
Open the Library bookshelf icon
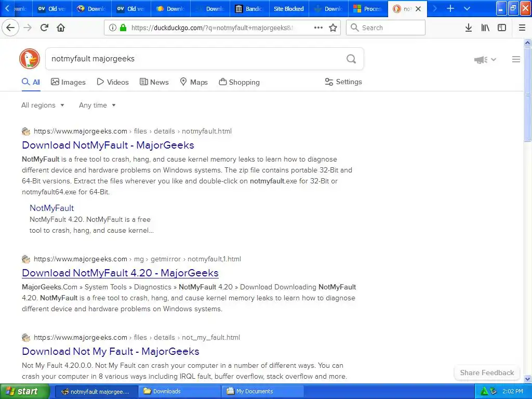pos(485,28)
